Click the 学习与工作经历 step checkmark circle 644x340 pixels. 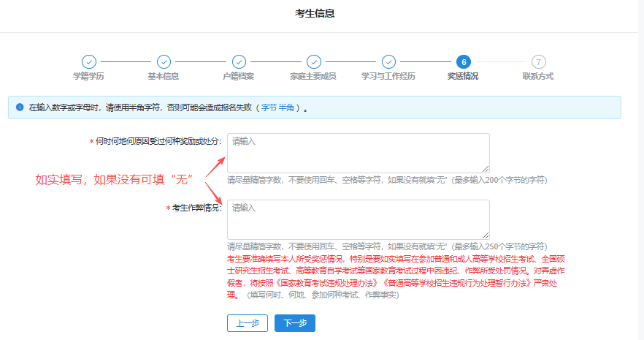pyautogui.click(x=388, y=61)
